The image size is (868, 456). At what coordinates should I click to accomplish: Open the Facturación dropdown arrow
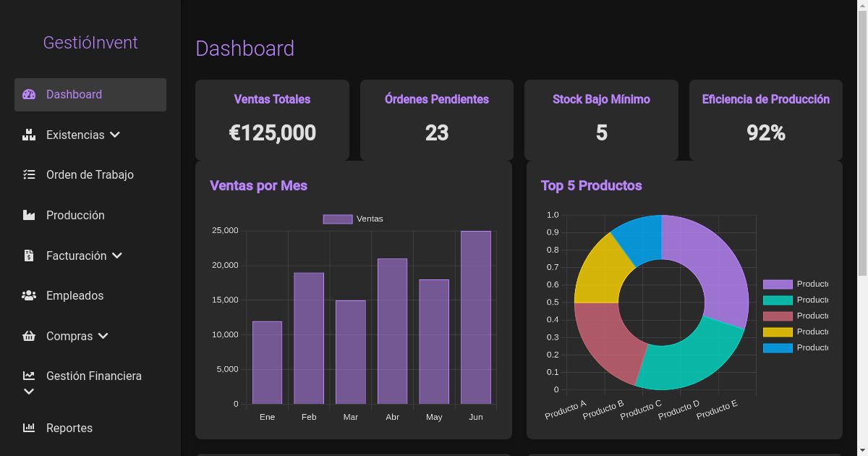click(118, 255)
